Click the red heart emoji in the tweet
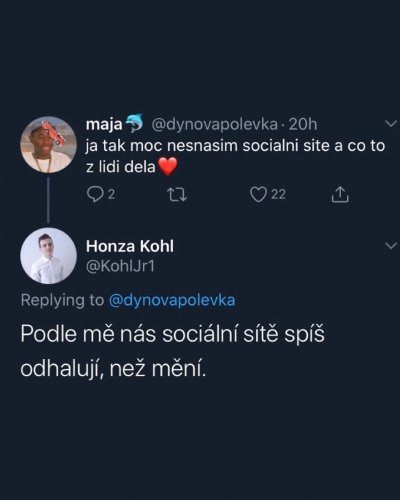Image resolution: width=400 pixels, height=500 pixels. pos(167,167)
